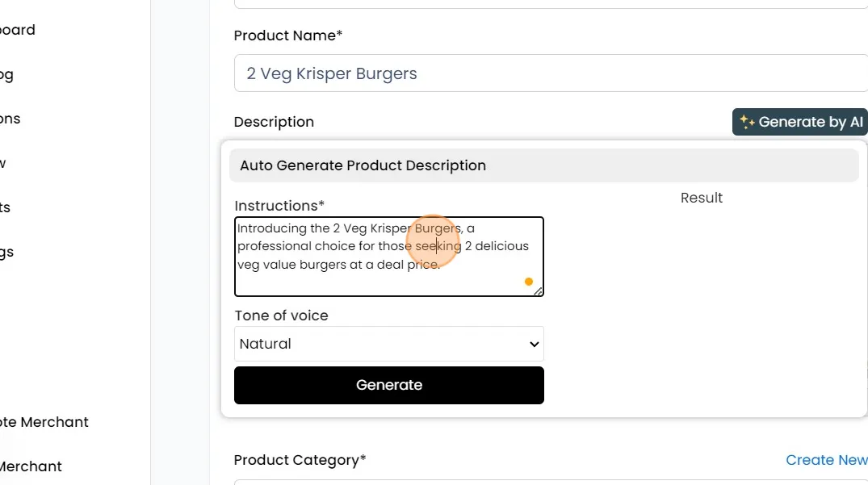Follow the Create New link

click(826, 460)
